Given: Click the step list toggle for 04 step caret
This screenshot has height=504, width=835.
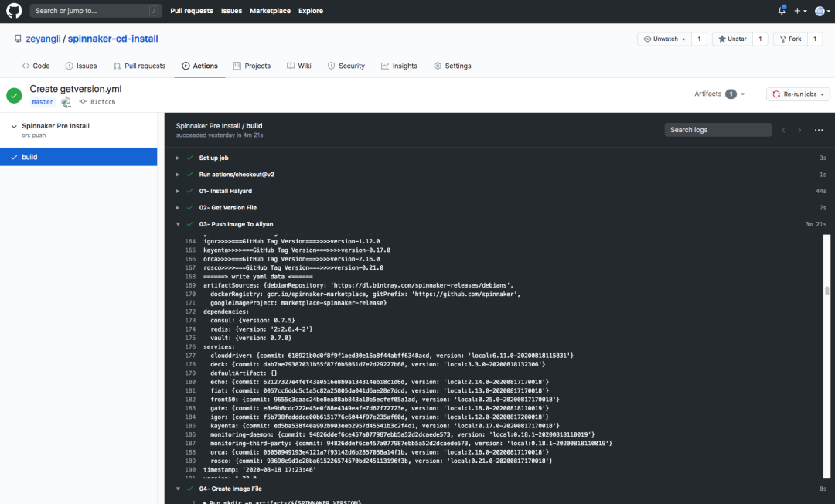Looking at the screenshot, I should point(178,489).
